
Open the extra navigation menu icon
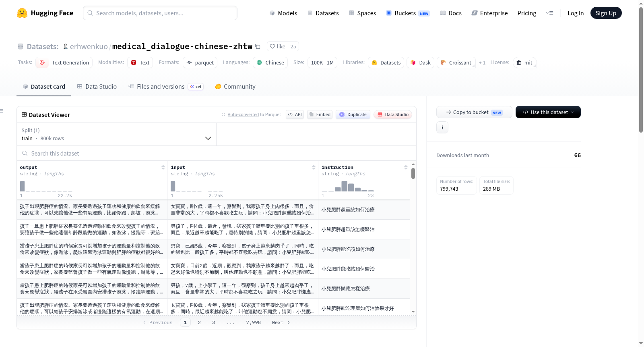549,13
